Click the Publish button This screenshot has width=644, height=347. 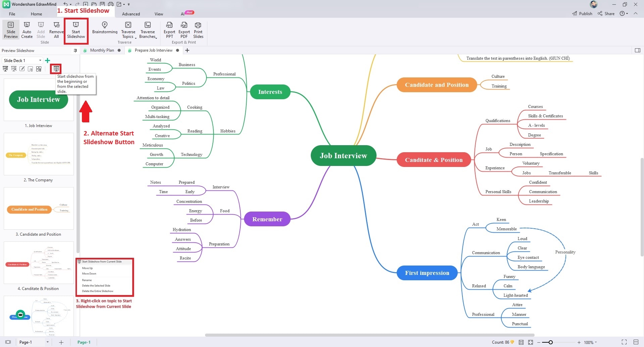[x=582, y=13]
